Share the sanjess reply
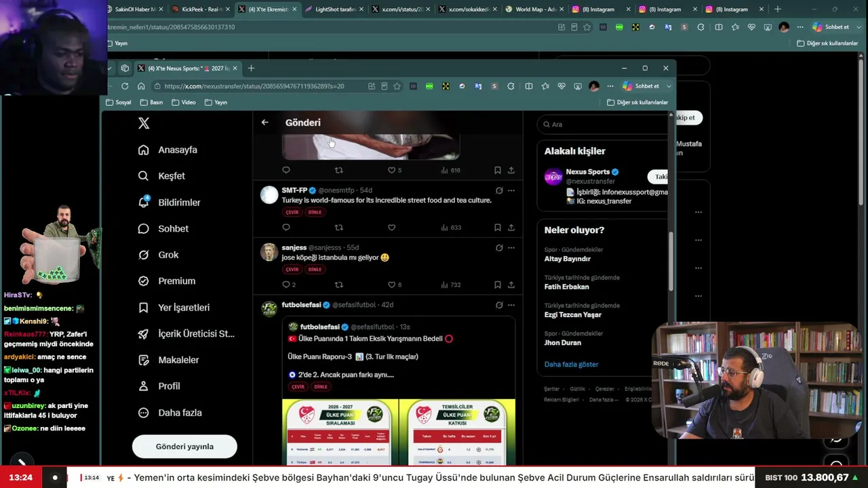The height and width of the screenshot is (488, 868). [511, 285]
